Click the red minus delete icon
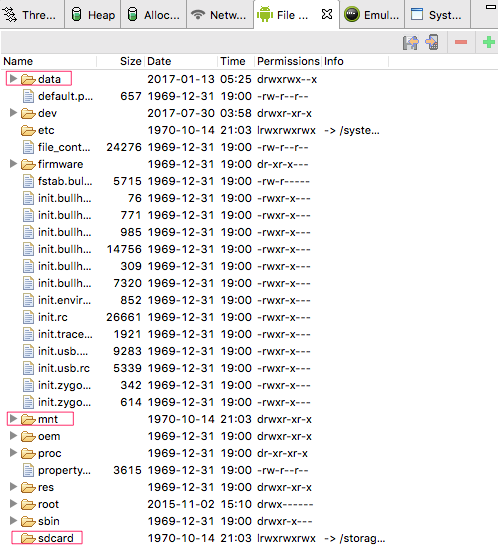The width and height of the screenshot is (498, 548). (461, 42)
